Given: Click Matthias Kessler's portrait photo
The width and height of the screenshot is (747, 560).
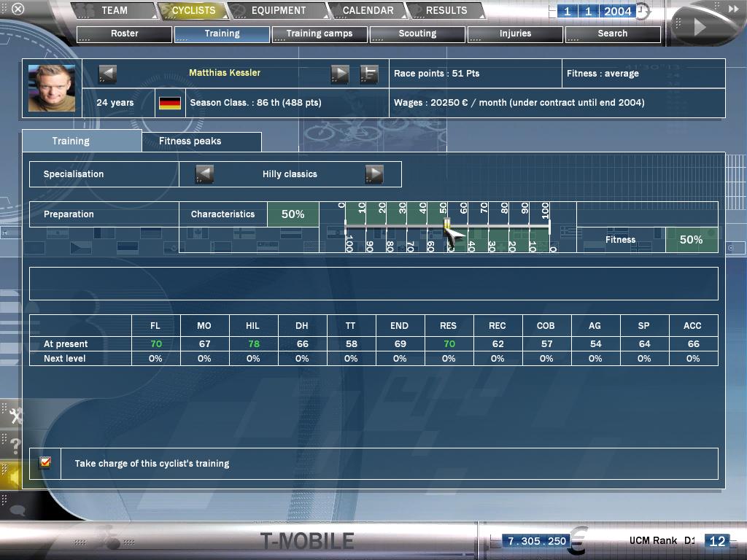Looking at the screenshot, I should pyautogui.click(x=52, y=88).
